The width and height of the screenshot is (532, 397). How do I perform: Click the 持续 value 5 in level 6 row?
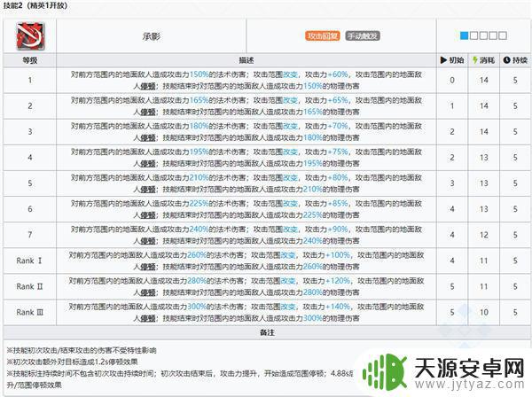[x=515, y=209]
